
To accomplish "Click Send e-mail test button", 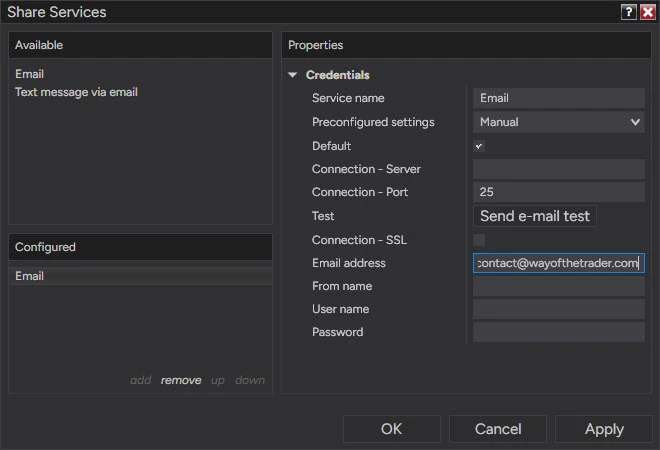I will click(535, 216).
